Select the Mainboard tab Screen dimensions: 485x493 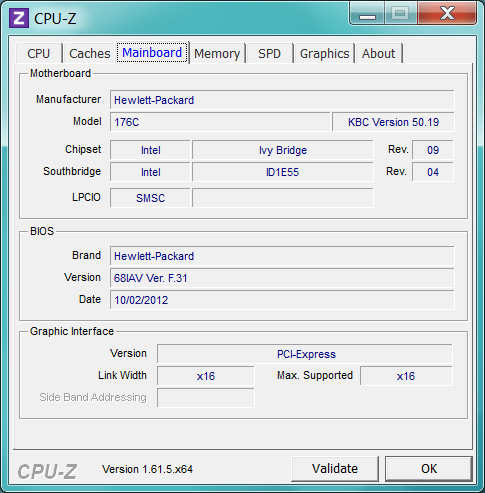[x=152, y=52]
